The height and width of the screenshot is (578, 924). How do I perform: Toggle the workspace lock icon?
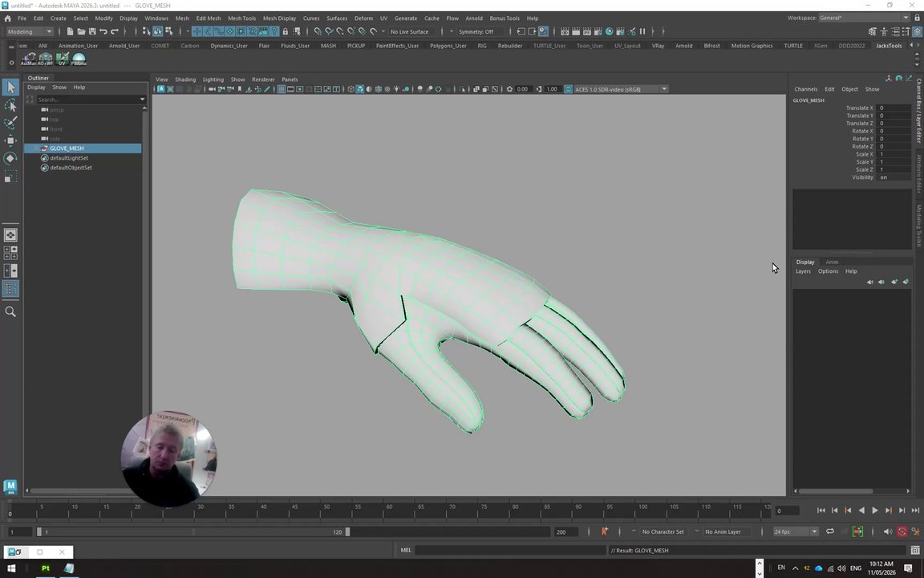click(917, 18)
